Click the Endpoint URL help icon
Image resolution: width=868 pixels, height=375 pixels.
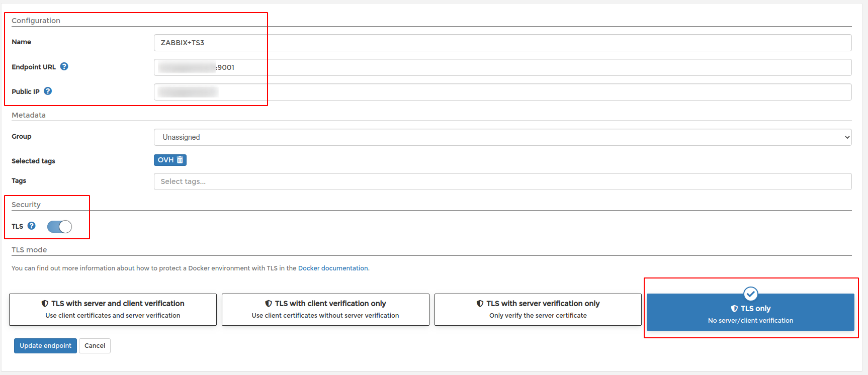[x=64, y=66]
